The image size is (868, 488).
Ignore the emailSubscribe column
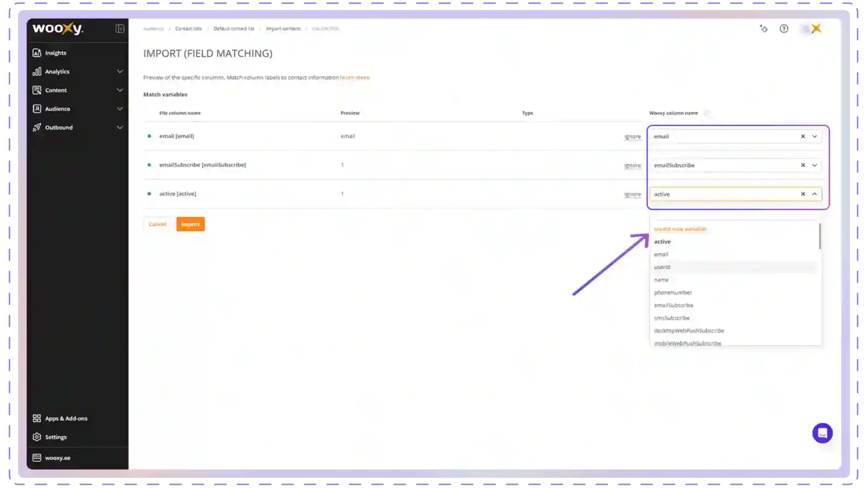pyautogui.click(x=632, y=165)
